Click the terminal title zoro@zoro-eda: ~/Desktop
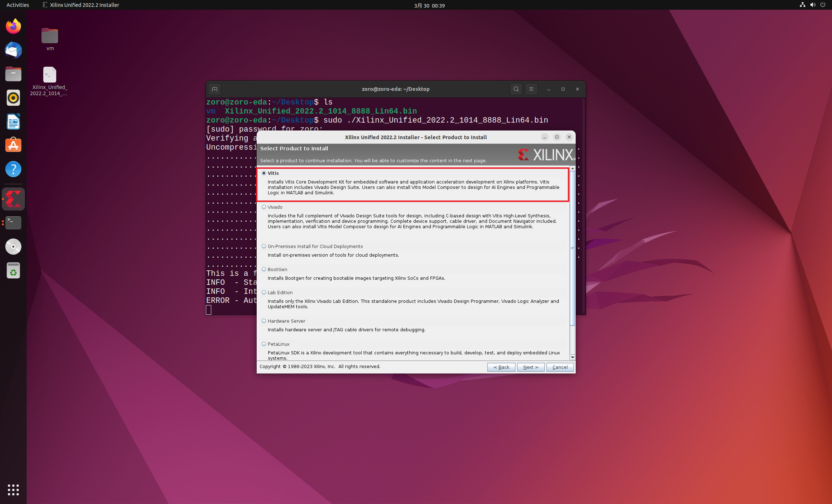 (x=395, y=89)
